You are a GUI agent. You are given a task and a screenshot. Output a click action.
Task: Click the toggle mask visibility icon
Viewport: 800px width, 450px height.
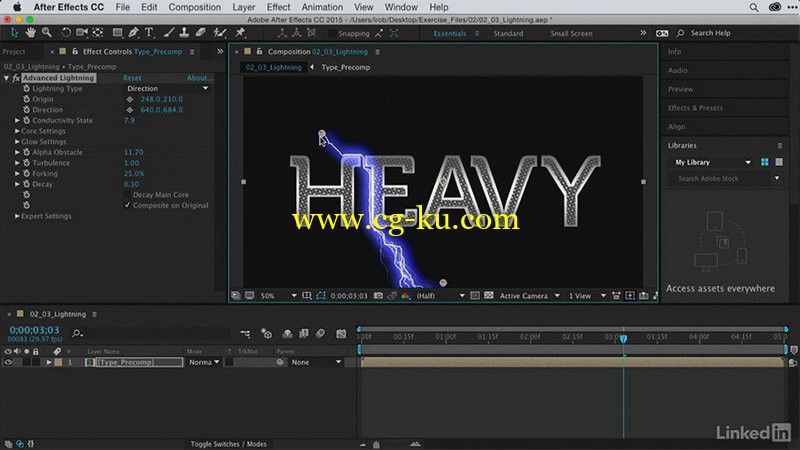pos(320,295)
